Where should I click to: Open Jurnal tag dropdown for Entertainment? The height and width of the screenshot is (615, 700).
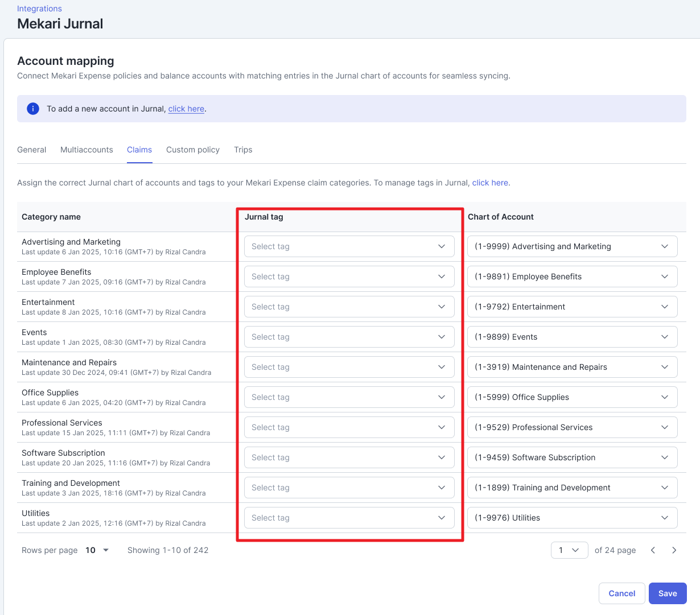pyautogui.click(x=349, y=307)
